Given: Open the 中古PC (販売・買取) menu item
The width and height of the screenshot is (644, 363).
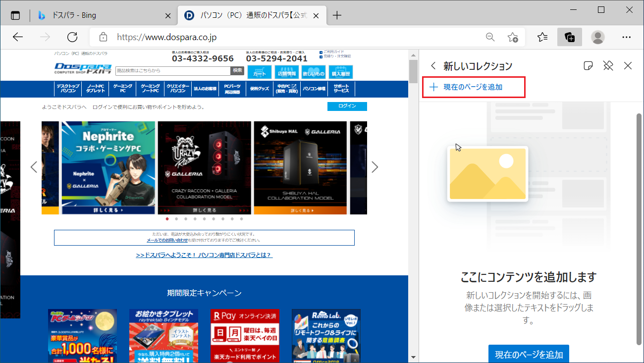Looking at the screenshot, I should [287, 89].
